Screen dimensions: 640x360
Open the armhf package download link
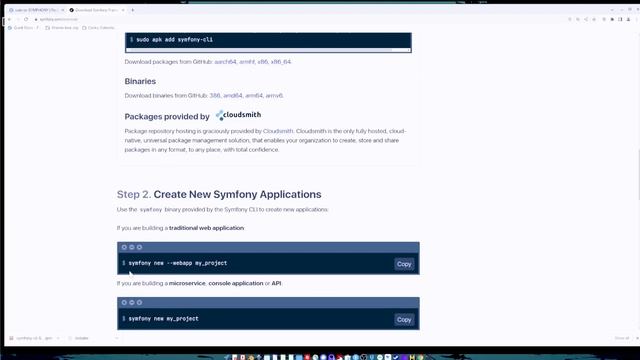coord(247,62)
